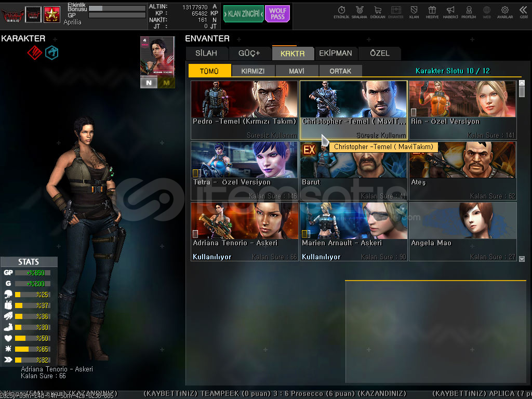Open the Klan shield icon

414,12
